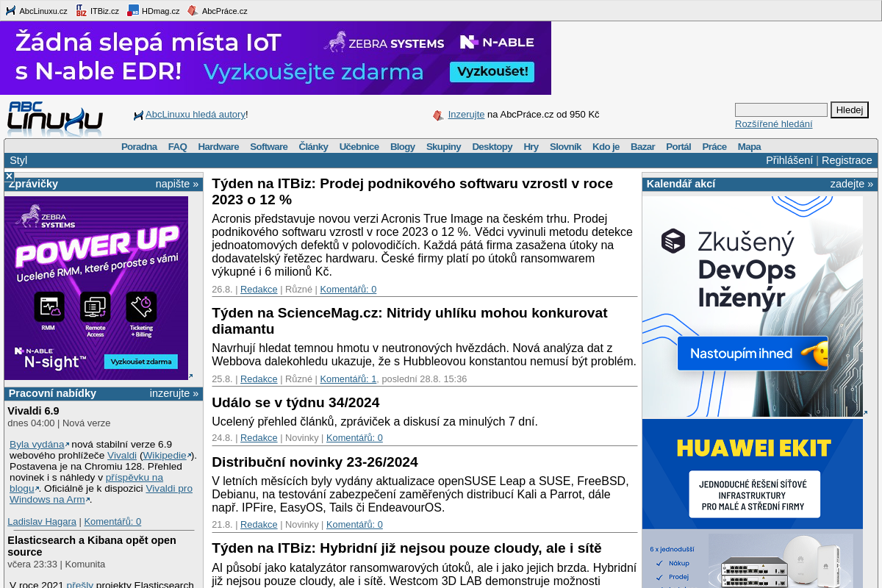This screenshot has height=588, width=882.
Task: Expand Zprávičky with 'napište »' link
Action: click(176, 184)
